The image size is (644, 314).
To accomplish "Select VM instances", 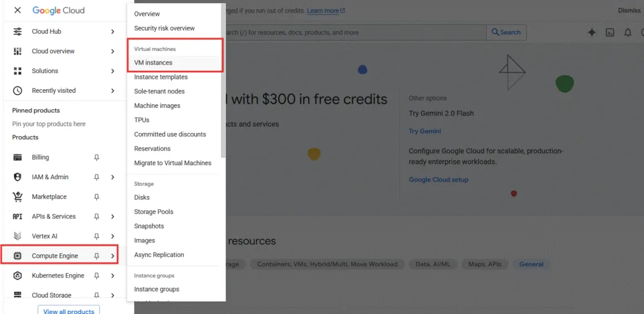I will tap(153, 63).
